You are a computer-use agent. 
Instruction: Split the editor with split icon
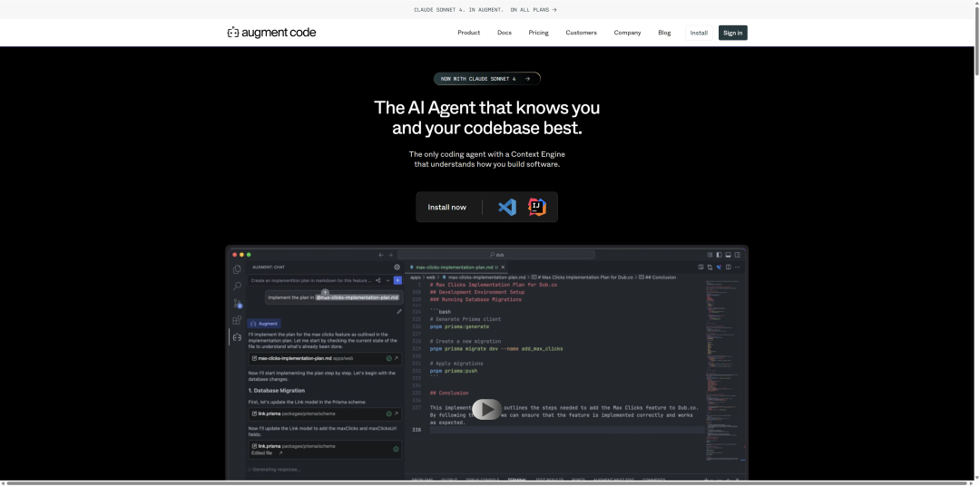click(x=728, y=267)
